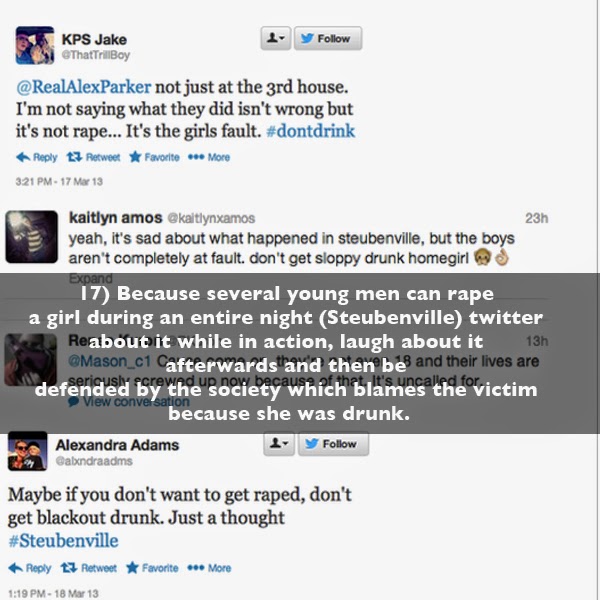
Task: Open the #Steubenville hashtag
Action: point(63,541)
